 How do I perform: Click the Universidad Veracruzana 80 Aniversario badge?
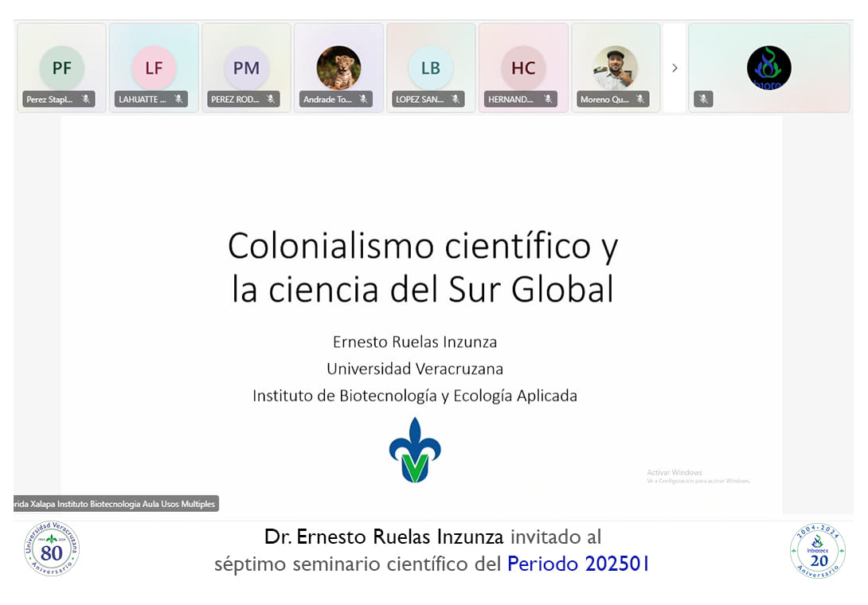[x=52, y=549]
